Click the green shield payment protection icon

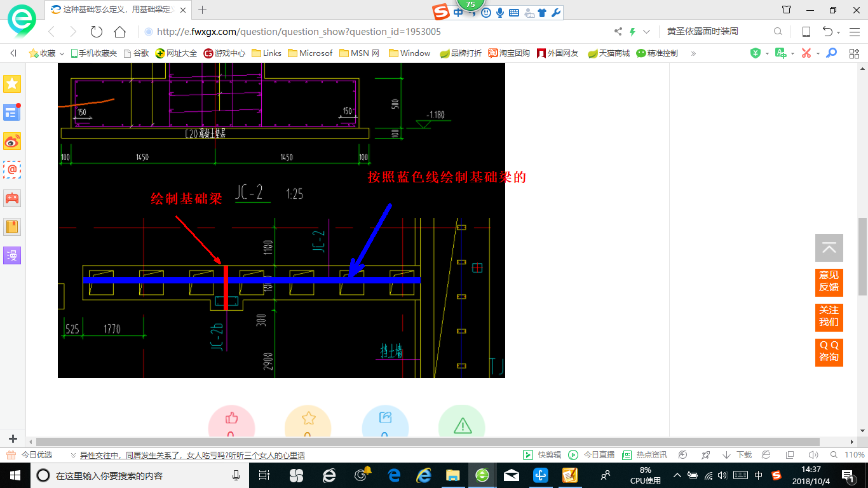756,53
